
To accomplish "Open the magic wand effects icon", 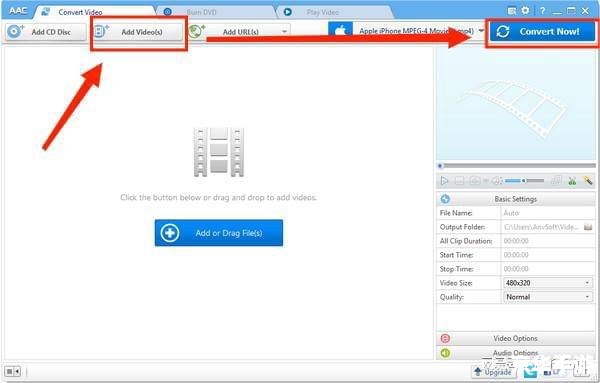I will tap(588, 181).
